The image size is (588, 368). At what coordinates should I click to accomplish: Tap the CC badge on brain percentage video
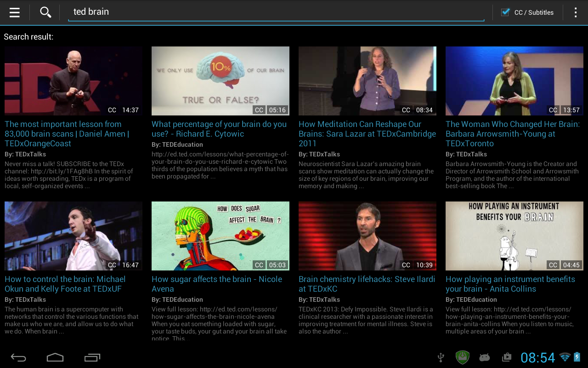pyautogui.click(x=259, y=110)
